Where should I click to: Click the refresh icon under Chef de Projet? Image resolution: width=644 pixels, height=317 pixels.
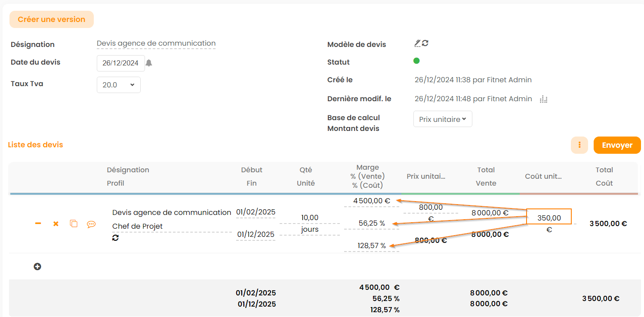(115, 238)
